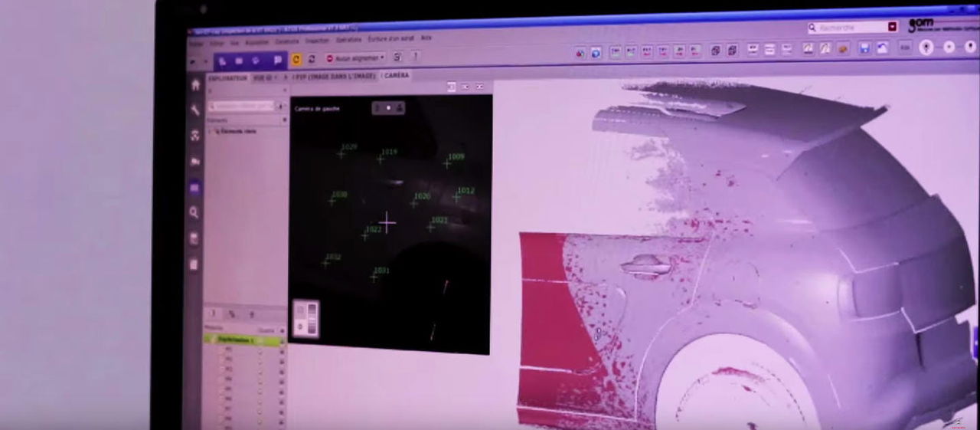980x430 pixels.
Task: Open the red dropdown beside Recherche field
Action: pos(893,27)
